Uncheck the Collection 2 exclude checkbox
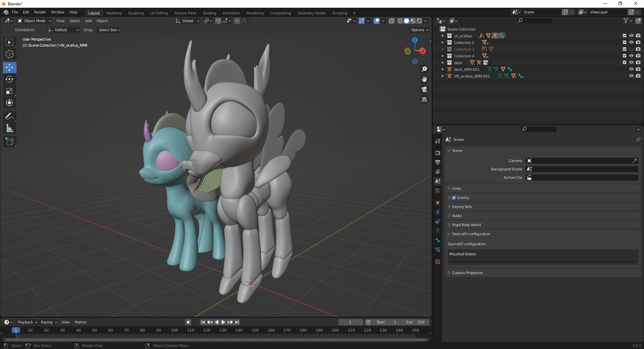This screenshot has width=644, height=349. tap(625, 42)
